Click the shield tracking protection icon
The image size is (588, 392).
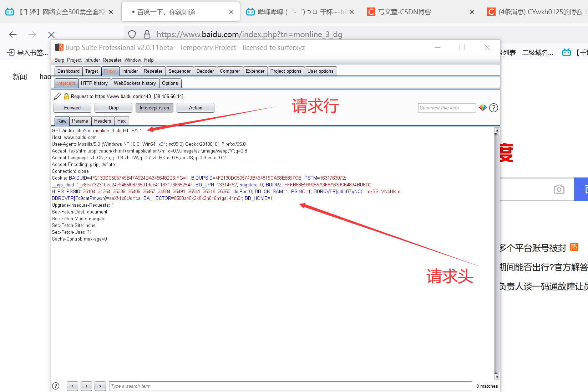tap(132, 34)
